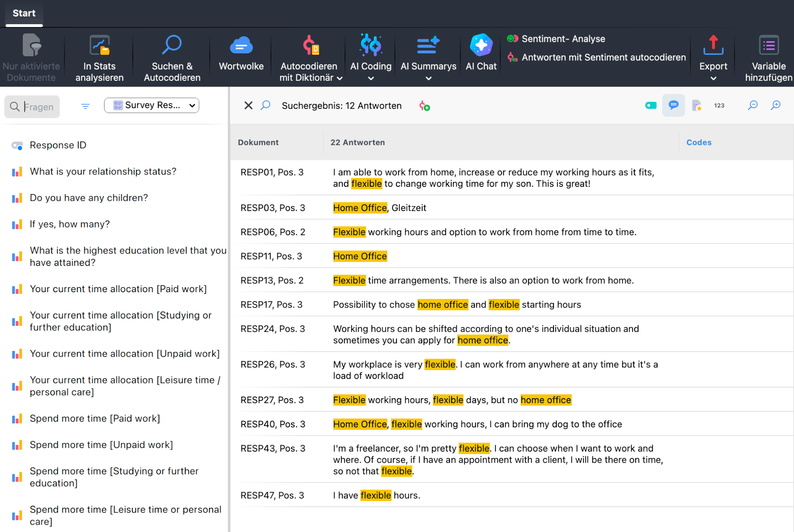Click the zoom out magnifier icon

point(752,105)
